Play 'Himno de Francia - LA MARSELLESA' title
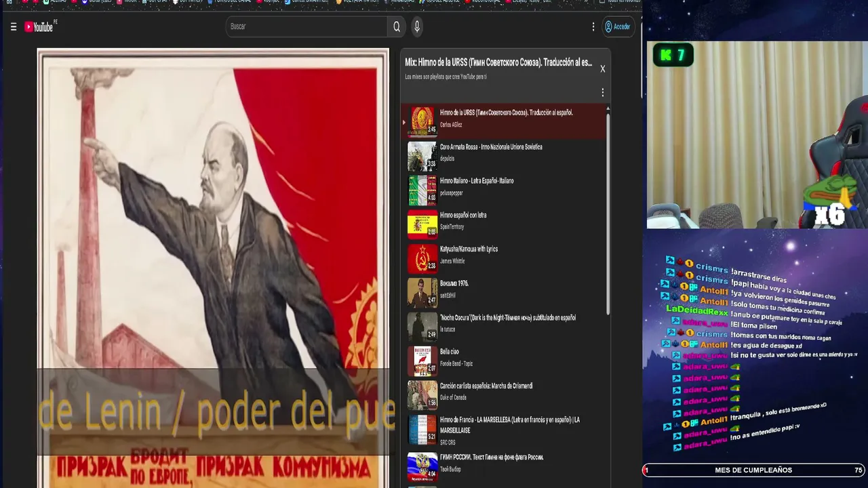The width and height of the screenshot is (868, 488). click(510, 424)
